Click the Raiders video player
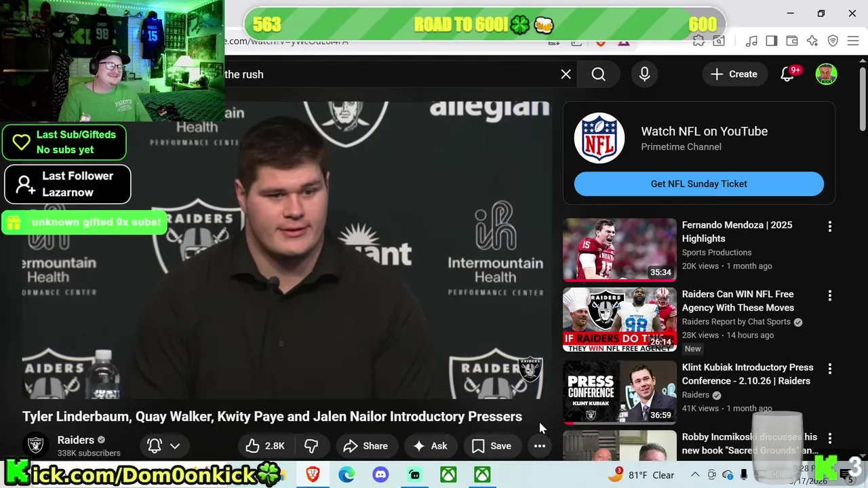This screenshot has width=868, height=488. pyautogui.click(x=288, y=249)
